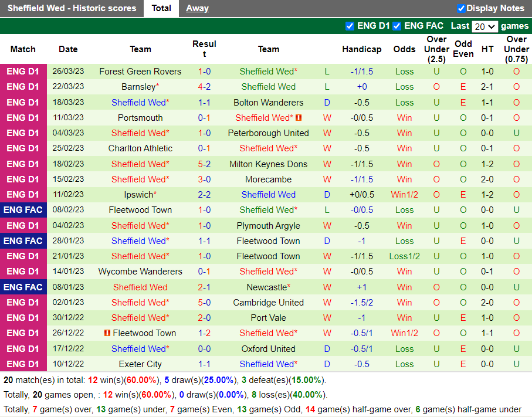This screenshot has height=417, width=532.
Task: Open the Exeter City team page
Action: (140, 364)
